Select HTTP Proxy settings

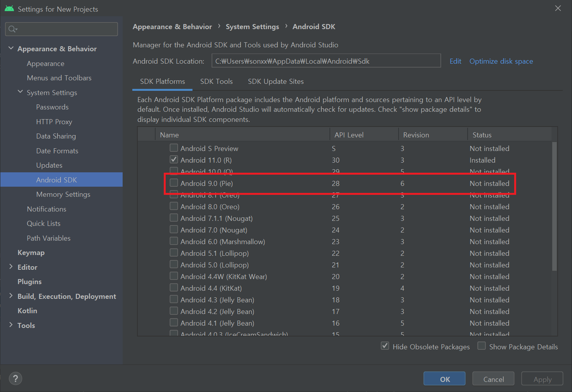pyautogui.click(x=54, y=122)
